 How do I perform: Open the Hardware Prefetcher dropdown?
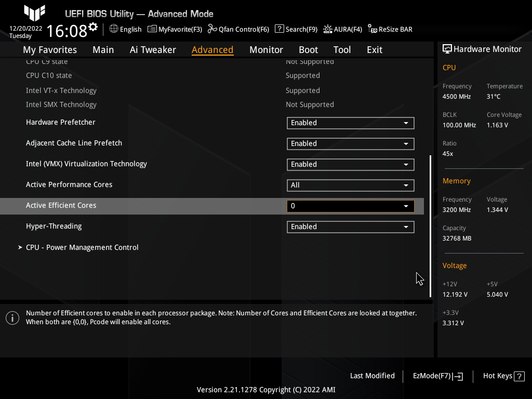(x=350, y=123)
